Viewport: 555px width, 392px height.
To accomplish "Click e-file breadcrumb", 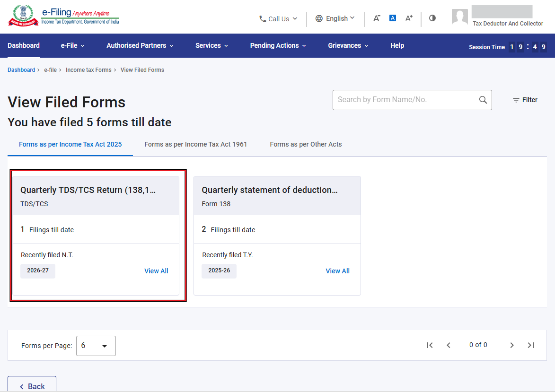I will point(50,70).
